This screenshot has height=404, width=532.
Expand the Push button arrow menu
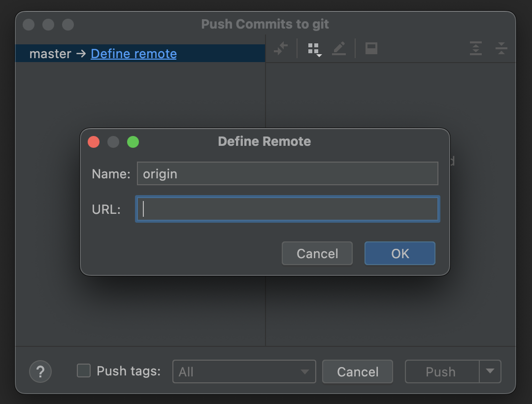click(x=490, y=371)
